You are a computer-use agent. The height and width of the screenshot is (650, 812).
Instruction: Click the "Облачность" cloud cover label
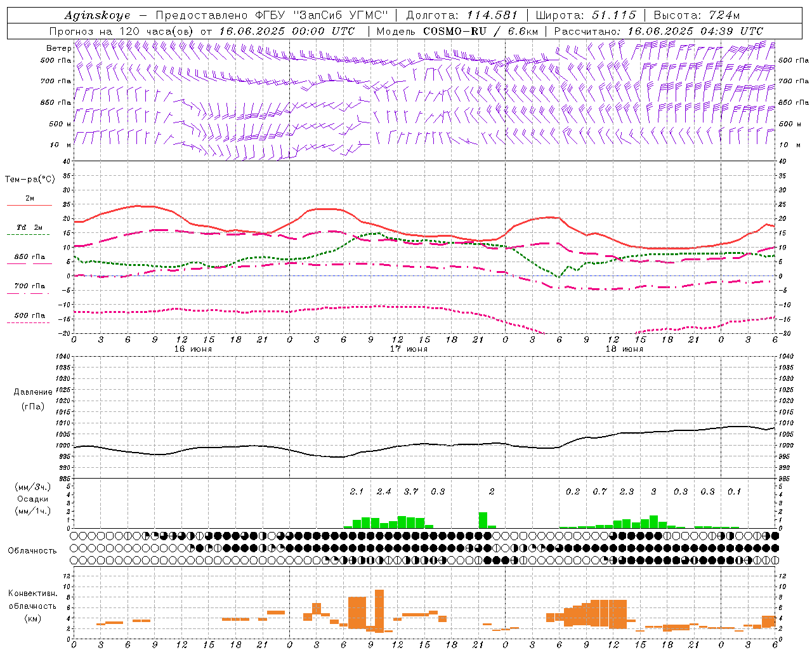pyautogui.click(x=32, y=551)
